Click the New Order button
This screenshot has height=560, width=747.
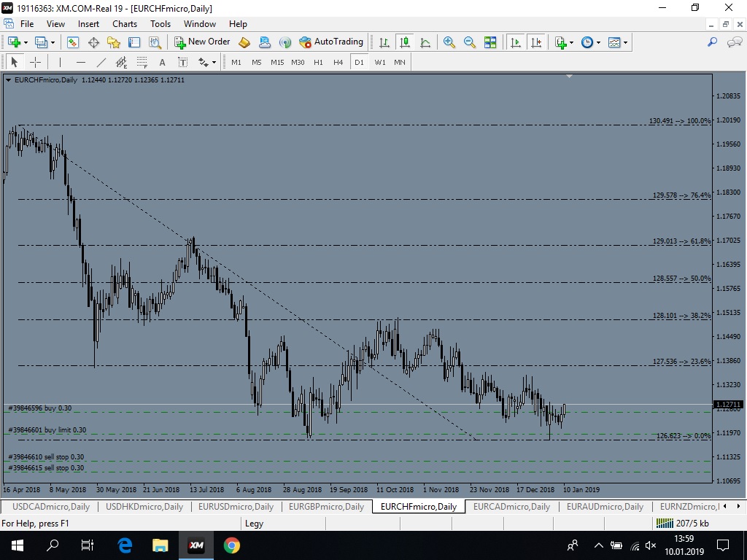[203, 42]
